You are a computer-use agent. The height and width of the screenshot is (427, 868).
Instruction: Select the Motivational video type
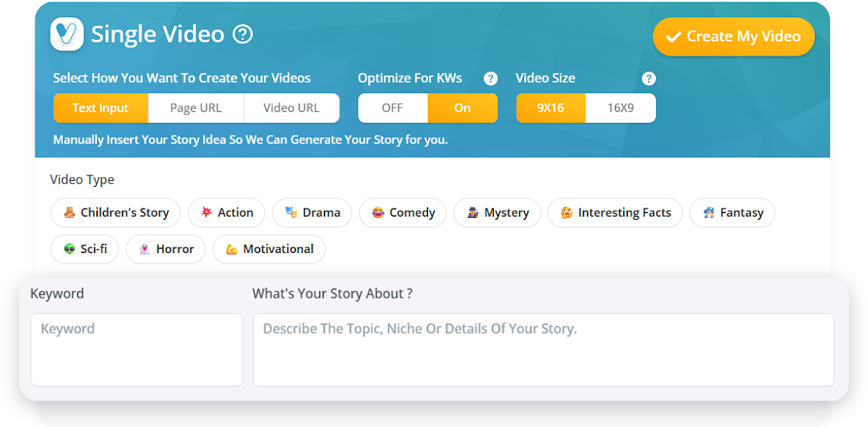[269, 249]
